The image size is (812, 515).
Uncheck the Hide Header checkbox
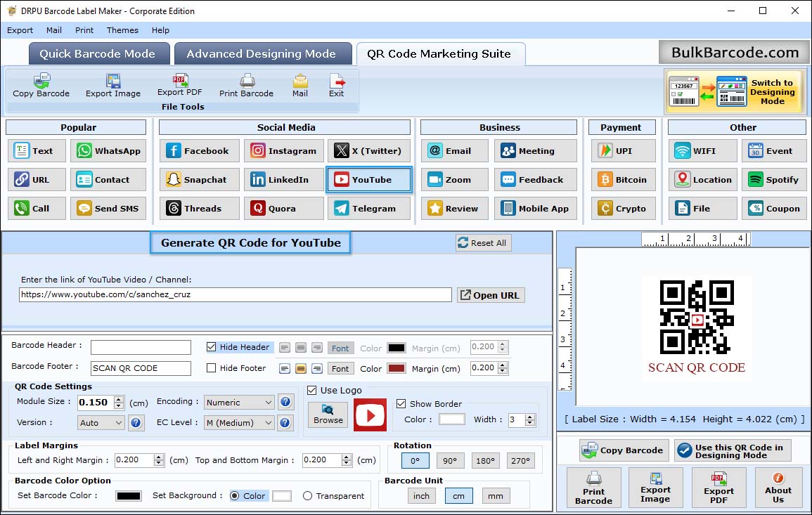coord(212,347)
